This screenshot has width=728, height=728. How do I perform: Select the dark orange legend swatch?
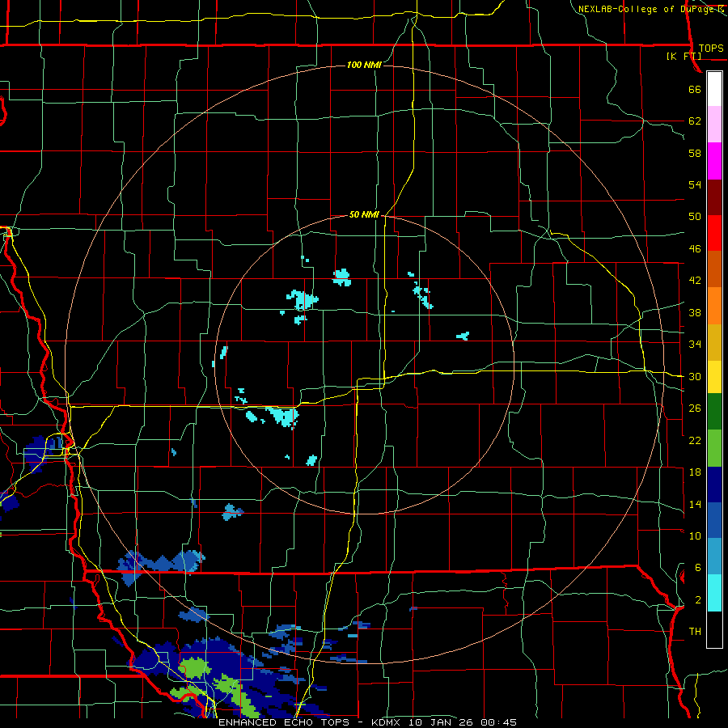[714, 269]
